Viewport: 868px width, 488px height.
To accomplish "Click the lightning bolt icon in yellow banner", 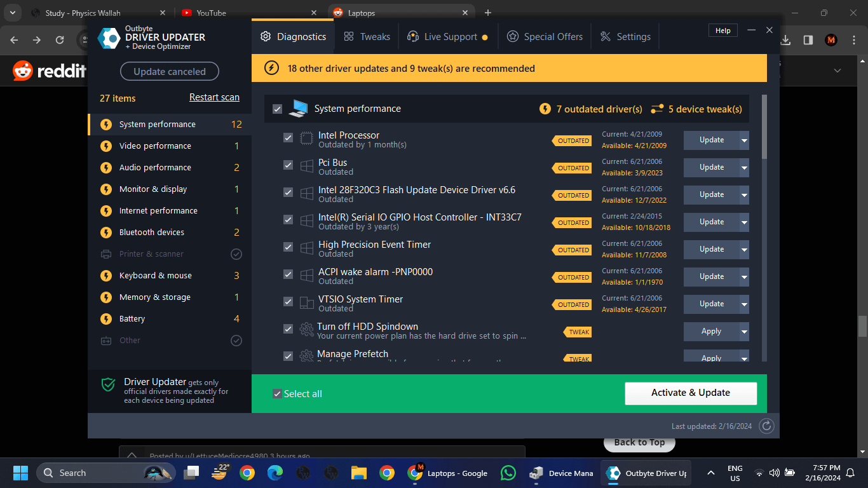I will [271, 68].
